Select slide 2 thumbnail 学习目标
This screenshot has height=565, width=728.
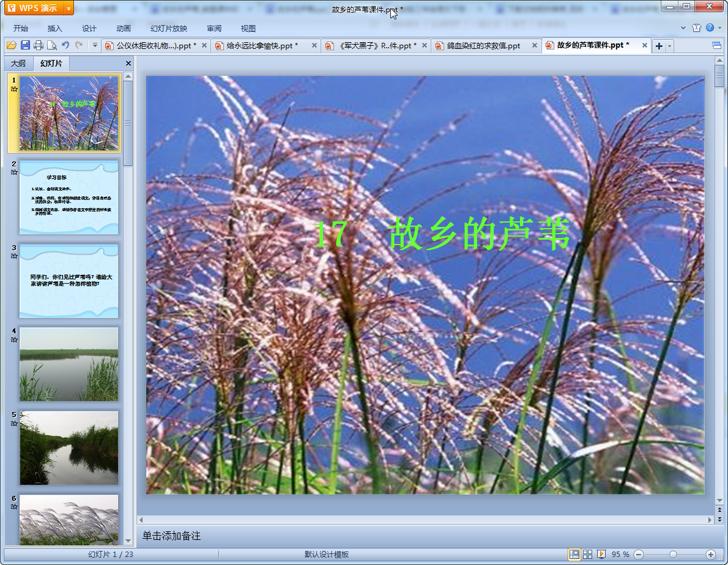(x=69, y=197)
